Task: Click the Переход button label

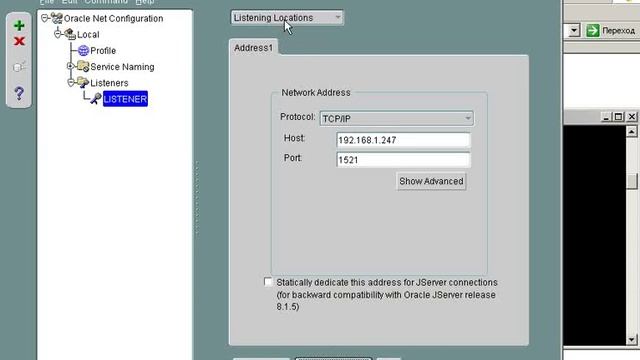Action: pos(618,31)
